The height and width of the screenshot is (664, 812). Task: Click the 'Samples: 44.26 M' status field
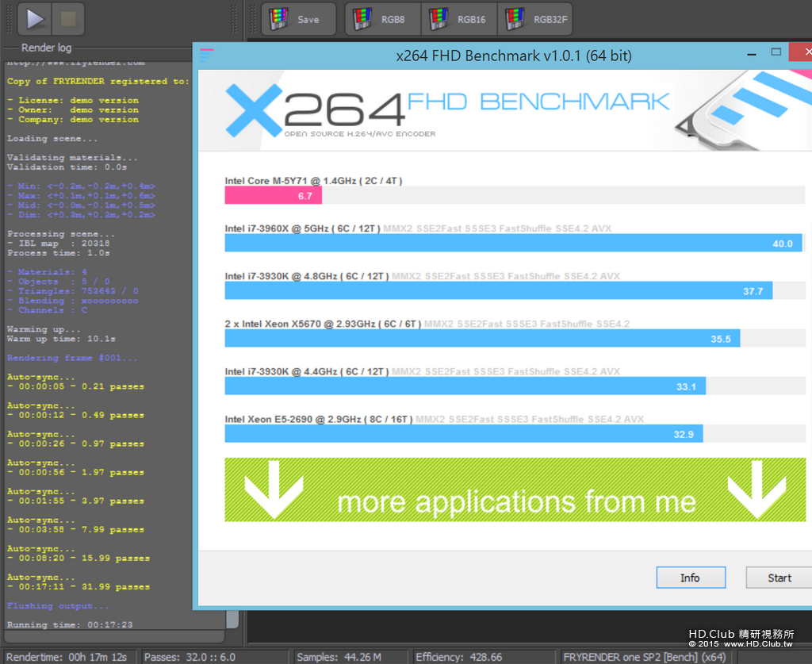350,657
